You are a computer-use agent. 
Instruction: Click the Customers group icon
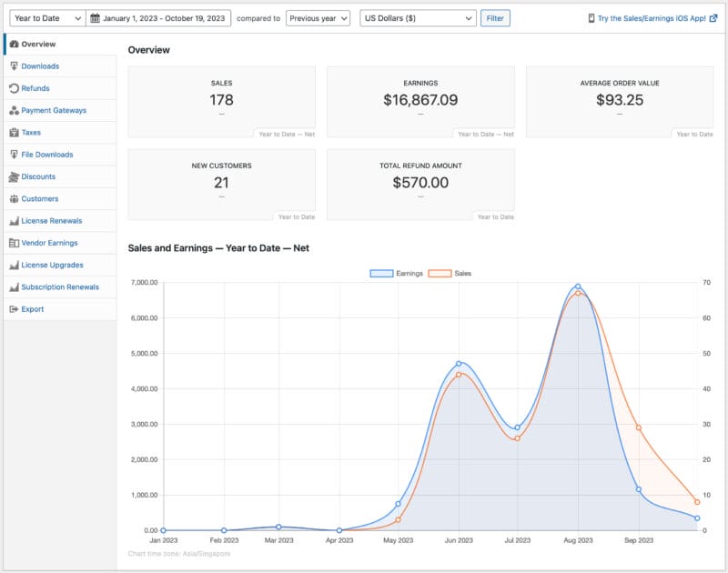[14, 199]
